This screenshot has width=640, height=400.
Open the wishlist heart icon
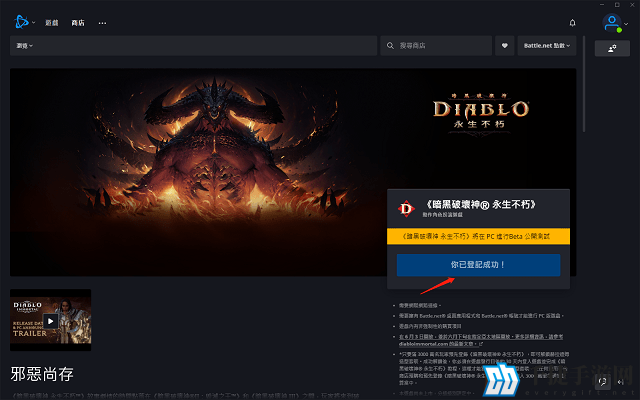coord(504,45)
